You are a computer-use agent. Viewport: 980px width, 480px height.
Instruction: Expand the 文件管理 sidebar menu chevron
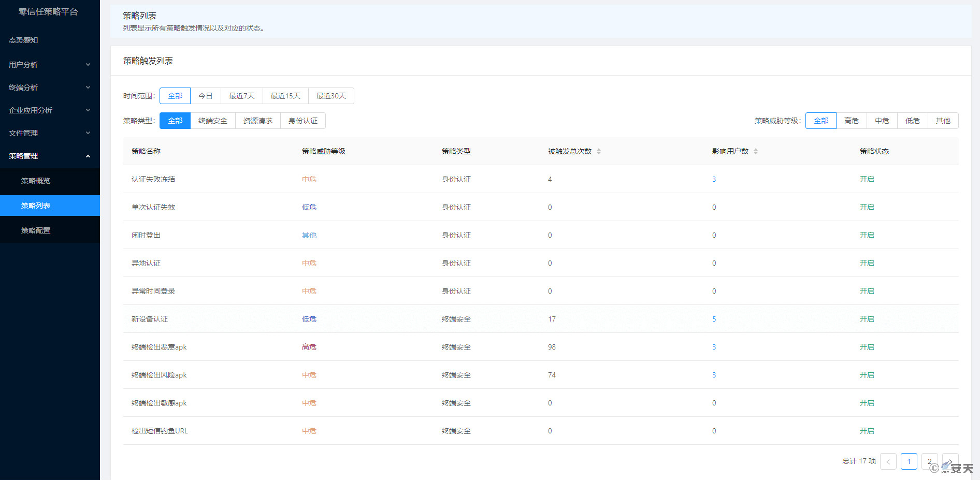88,133
